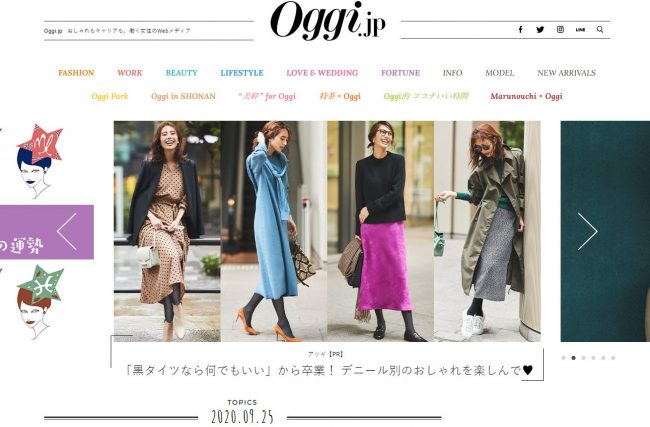
Task: Click the green star zodiac head illustration
Action: point(39,302)
